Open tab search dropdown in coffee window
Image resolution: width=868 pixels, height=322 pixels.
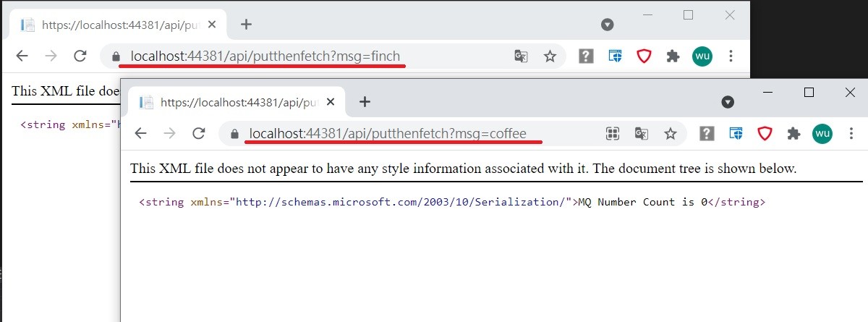(728, 101)
